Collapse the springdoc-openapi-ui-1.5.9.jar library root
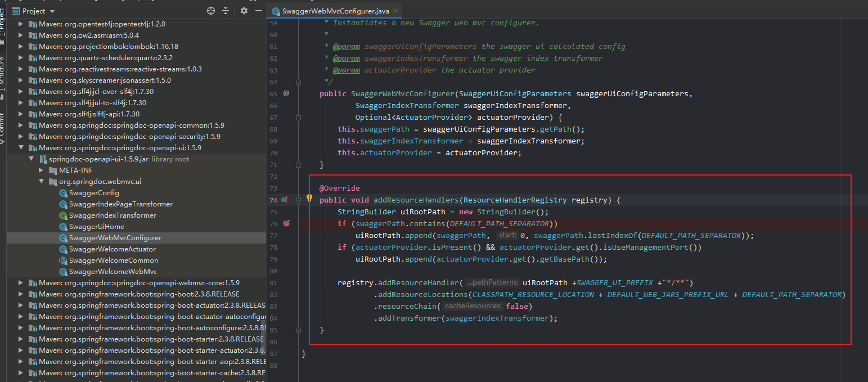 coord(32,159)
